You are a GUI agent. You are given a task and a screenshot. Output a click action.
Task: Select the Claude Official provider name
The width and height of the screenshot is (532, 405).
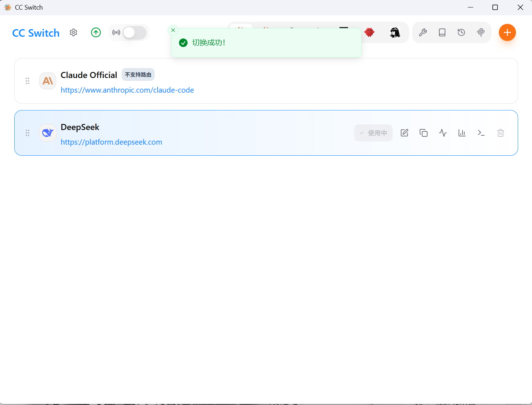point(89,75)
